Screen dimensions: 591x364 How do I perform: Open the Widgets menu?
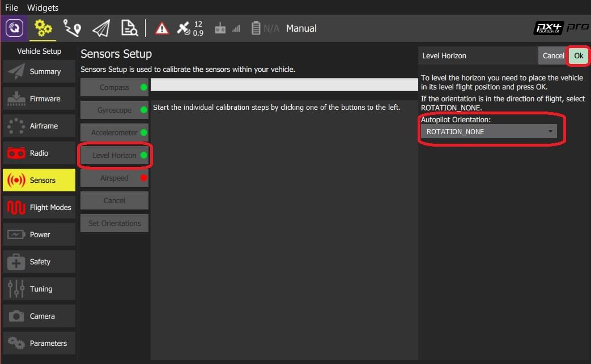click(42, 8)
